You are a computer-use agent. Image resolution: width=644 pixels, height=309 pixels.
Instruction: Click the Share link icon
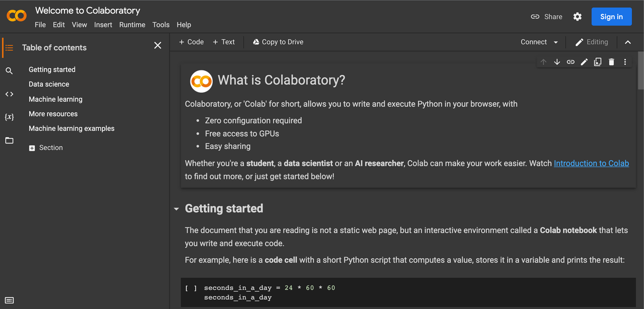pos(535,17)
